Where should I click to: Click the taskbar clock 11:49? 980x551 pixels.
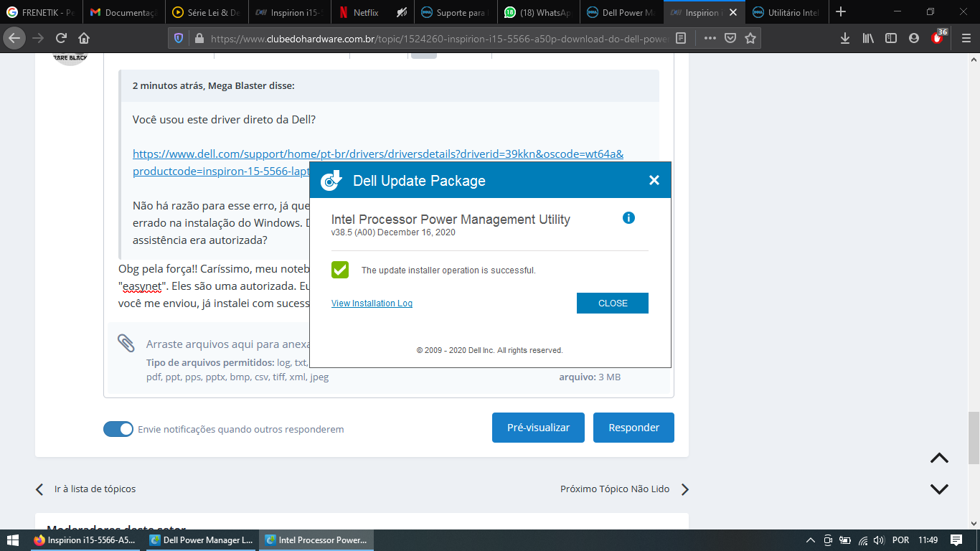pyautogui.click(x=928, y=540)
